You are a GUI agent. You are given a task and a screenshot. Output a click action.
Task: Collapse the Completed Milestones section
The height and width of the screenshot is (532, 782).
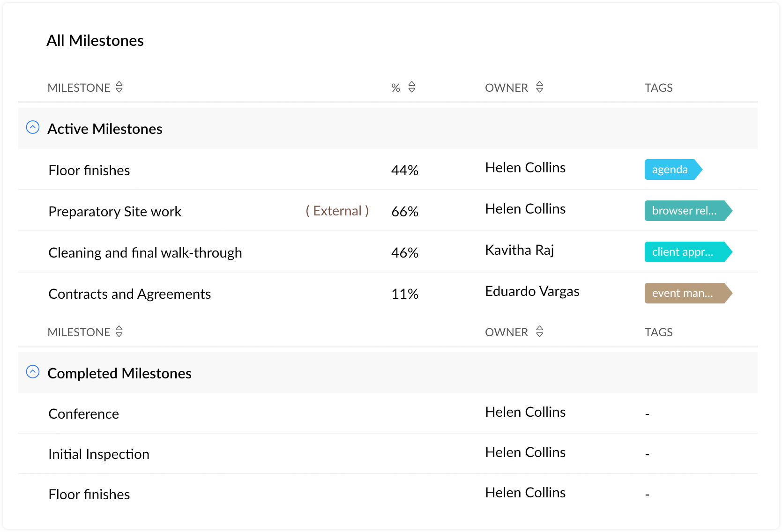point(33,372)
